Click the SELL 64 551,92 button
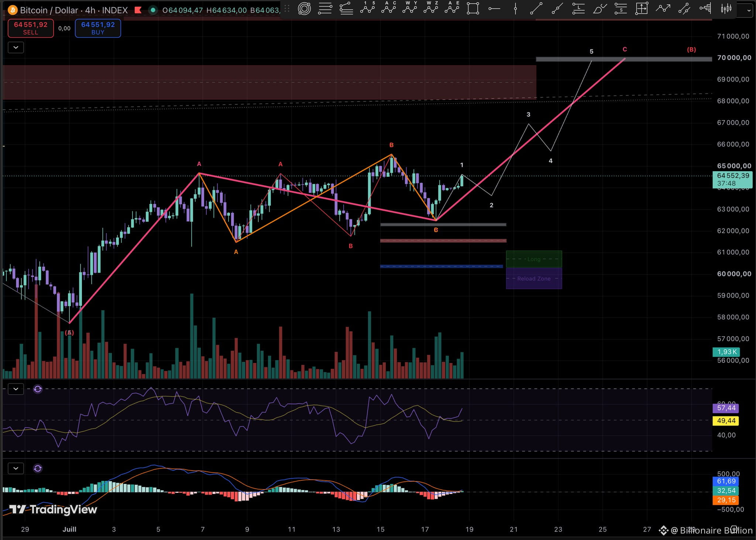Viewport: 756px width, 540px height. tap(31, 28)
